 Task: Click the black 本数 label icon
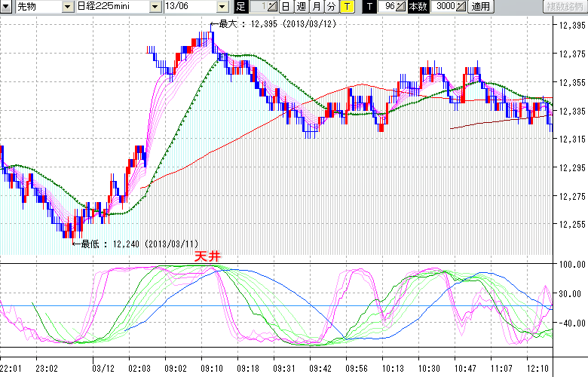click(418, 7)
